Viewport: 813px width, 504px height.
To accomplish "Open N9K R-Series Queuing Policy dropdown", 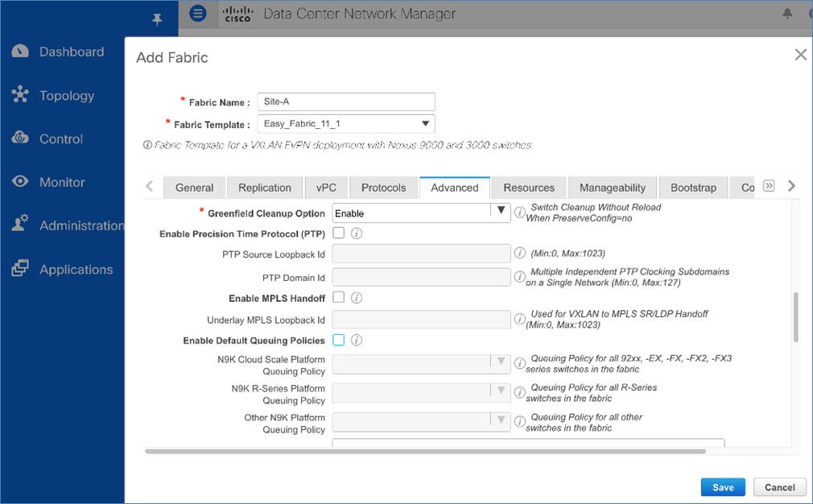I will pos(421,393).
